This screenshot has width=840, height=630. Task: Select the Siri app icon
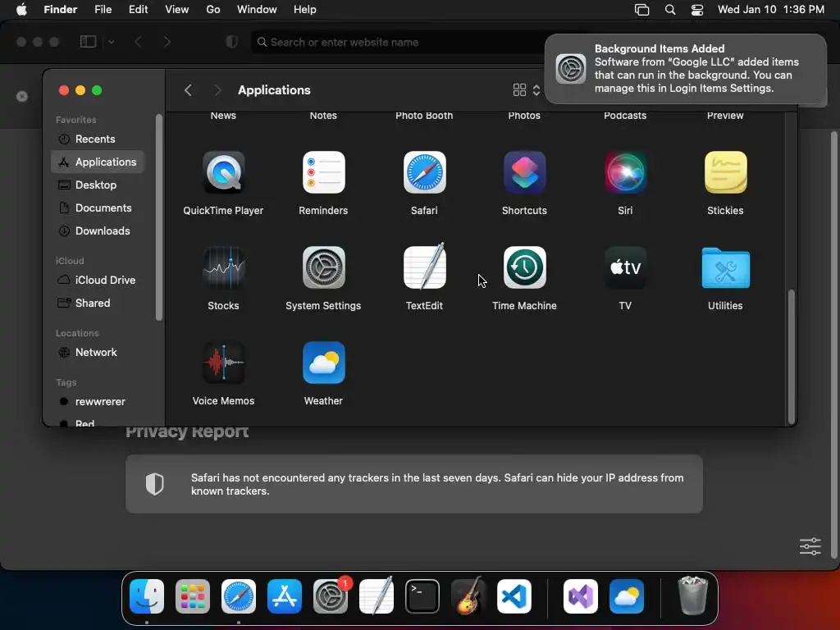(625, 172)
